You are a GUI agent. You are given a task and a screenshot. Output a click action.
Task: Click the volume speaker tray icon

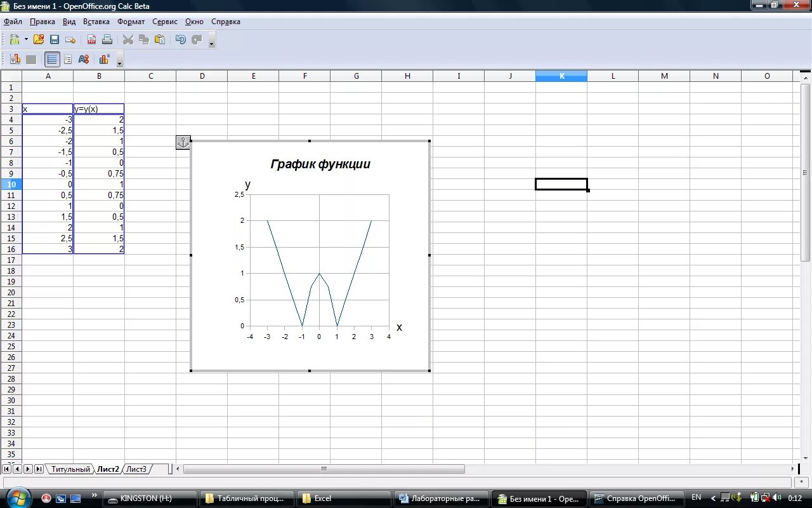[x=776, y=497]
